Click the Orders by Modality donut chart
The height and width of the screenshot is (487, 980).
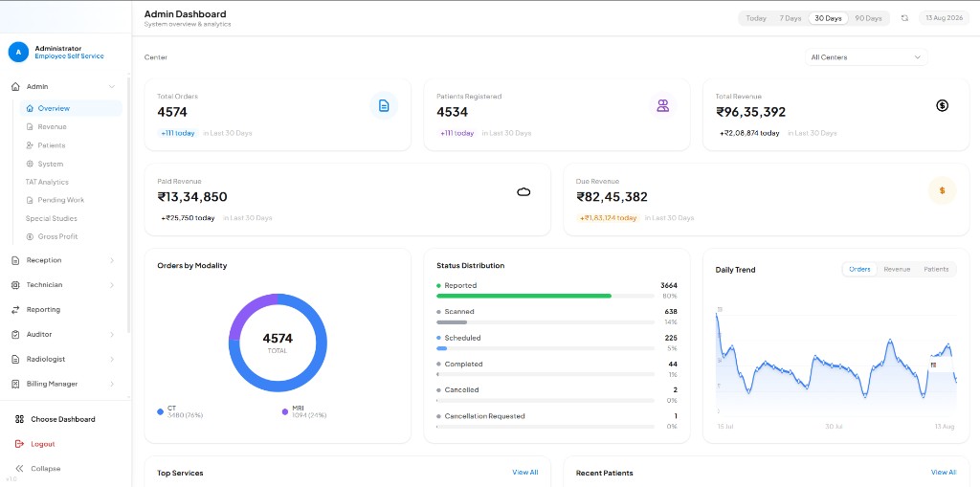(x=278, y=343)
